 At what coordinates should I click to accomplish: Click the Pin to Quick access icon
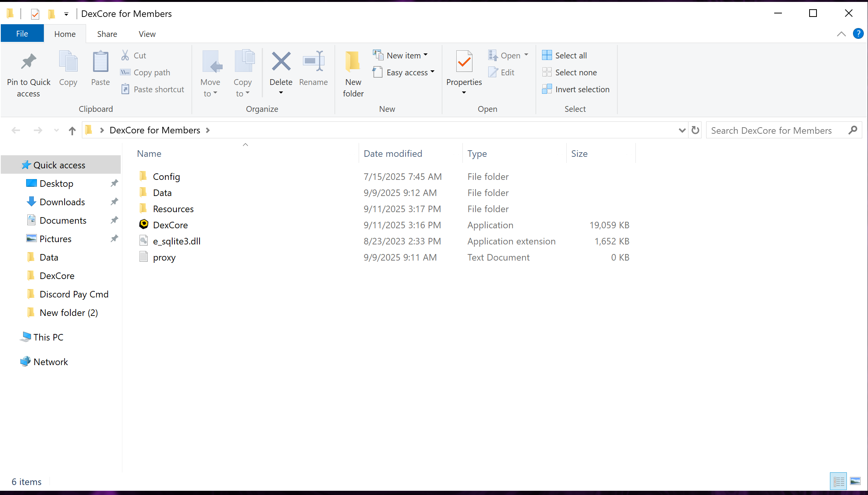28,61
